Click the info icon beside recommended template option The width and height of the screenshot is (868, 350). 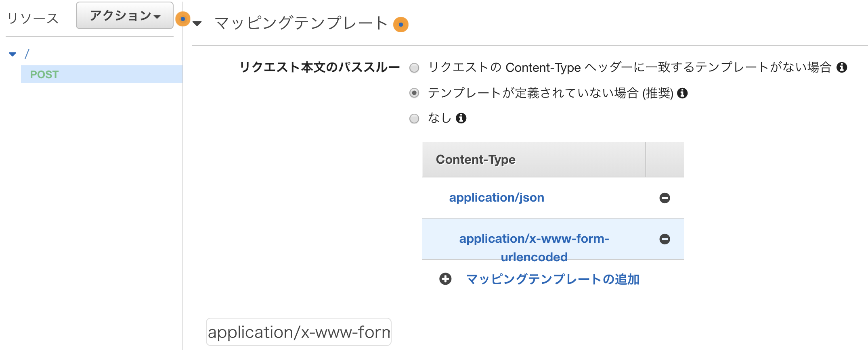click(682, 93)
